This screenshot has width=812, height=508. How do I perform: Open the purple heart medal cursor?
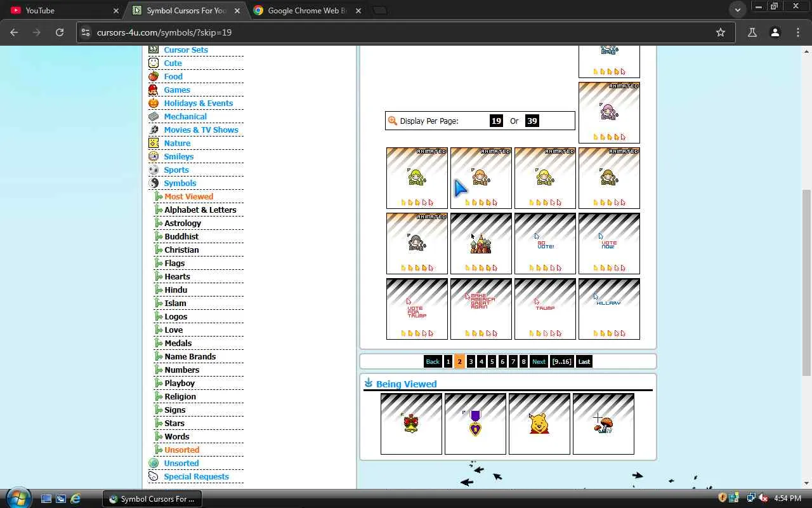(475, 424)
